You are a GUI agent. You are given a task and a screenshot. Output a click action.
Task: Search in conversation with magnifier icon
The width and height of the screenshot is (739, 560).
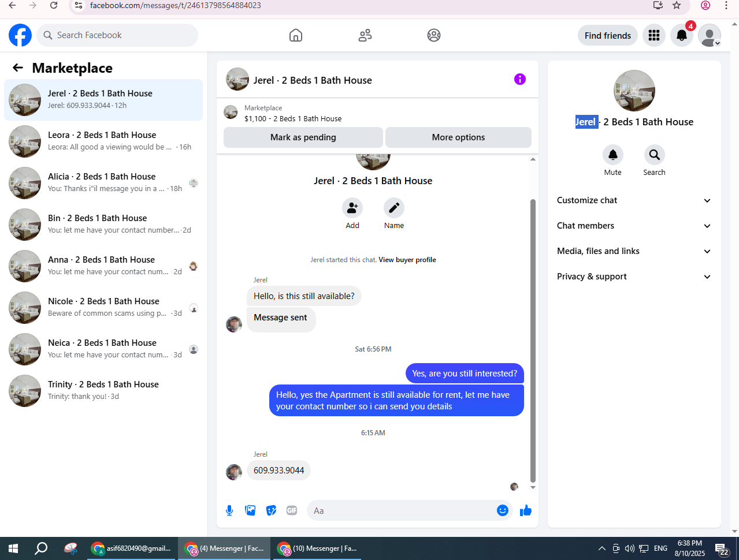(x=655, y=155)
